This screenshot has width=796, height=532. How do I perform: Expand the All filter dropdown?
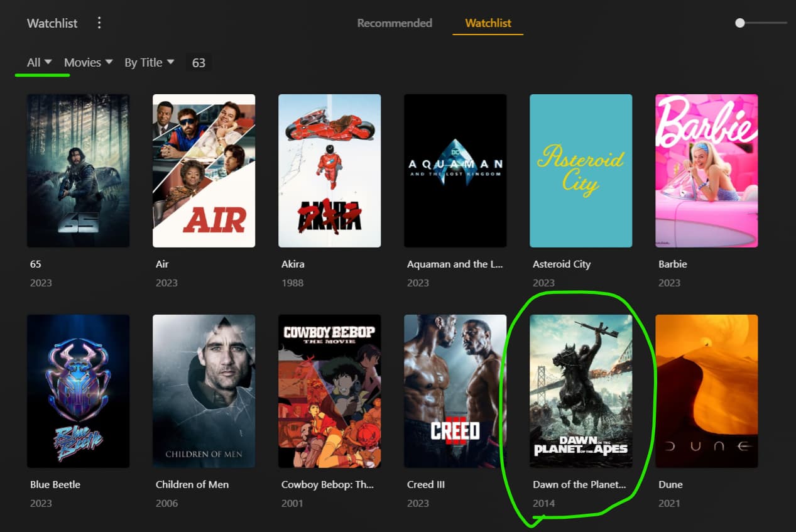coord(39,62)
